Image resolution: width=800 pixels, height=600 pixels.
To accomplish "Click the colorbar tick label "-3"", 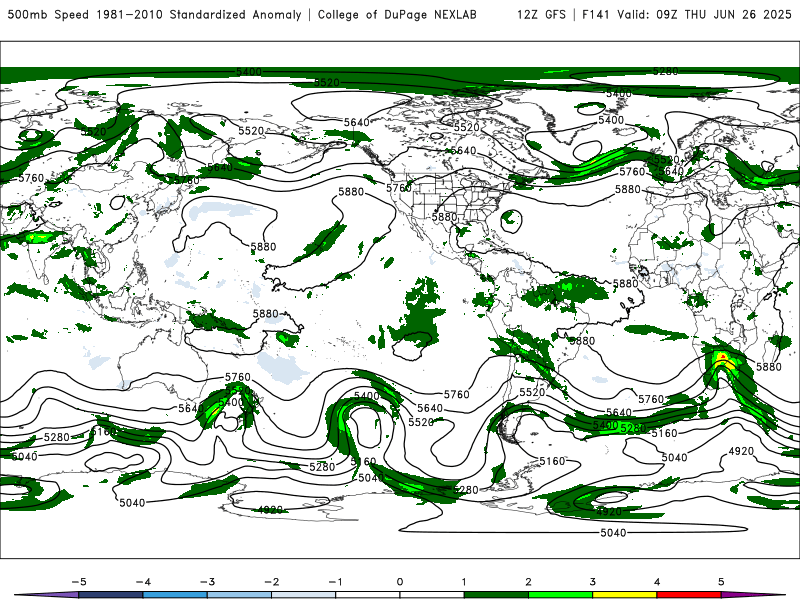I will tap(207, 582).
